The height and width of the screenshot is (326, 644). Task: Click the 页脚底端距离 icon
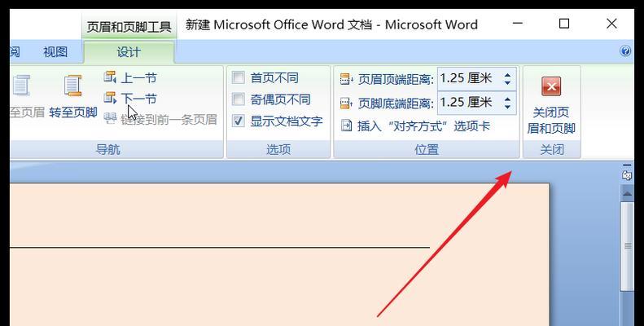point(347,103)
